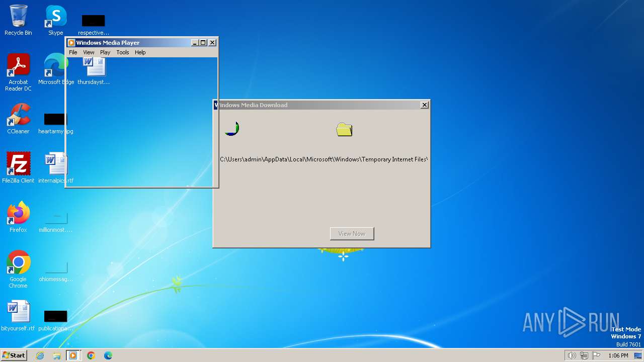This screenshot has height=362, width=644.
Task: Select the Firefox desktop shortcut
Action: (18, 217)
